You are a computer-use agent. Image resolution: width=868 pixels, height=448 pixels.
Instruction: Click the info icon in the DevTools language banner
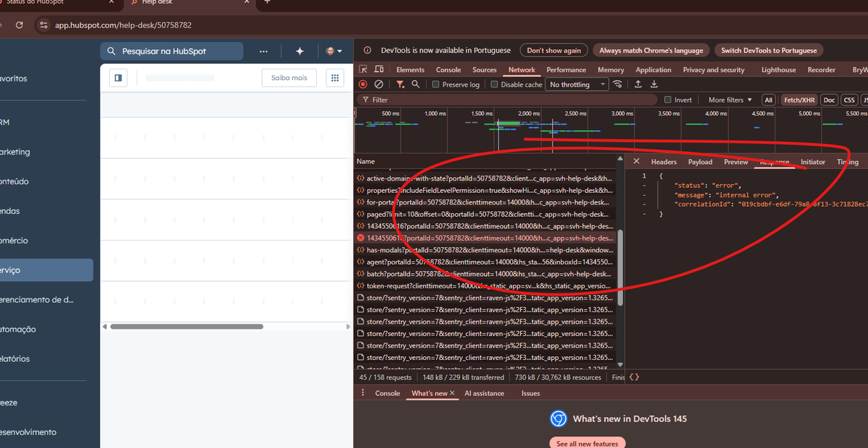click(x=367, y=51)
